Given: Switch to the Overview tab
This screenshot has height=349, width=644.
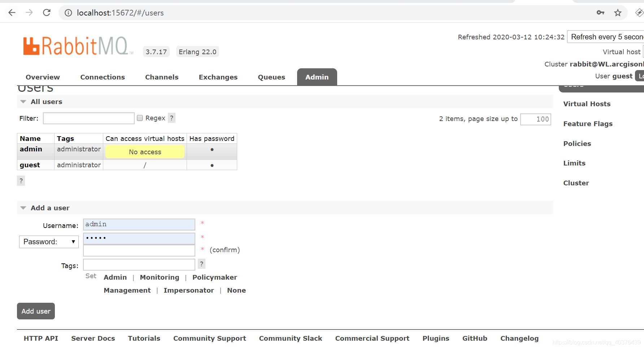Looking at the screenshot, I should 43,77.
